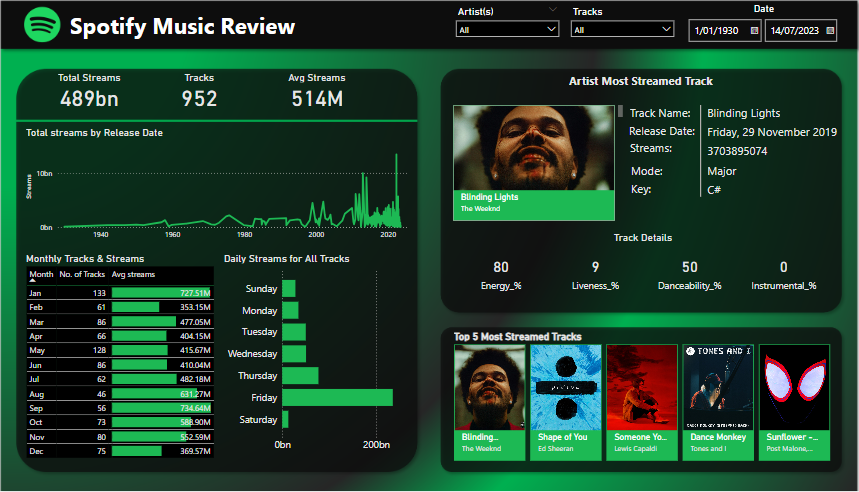Click the scrollbar beside the album cover

point(620,111)
